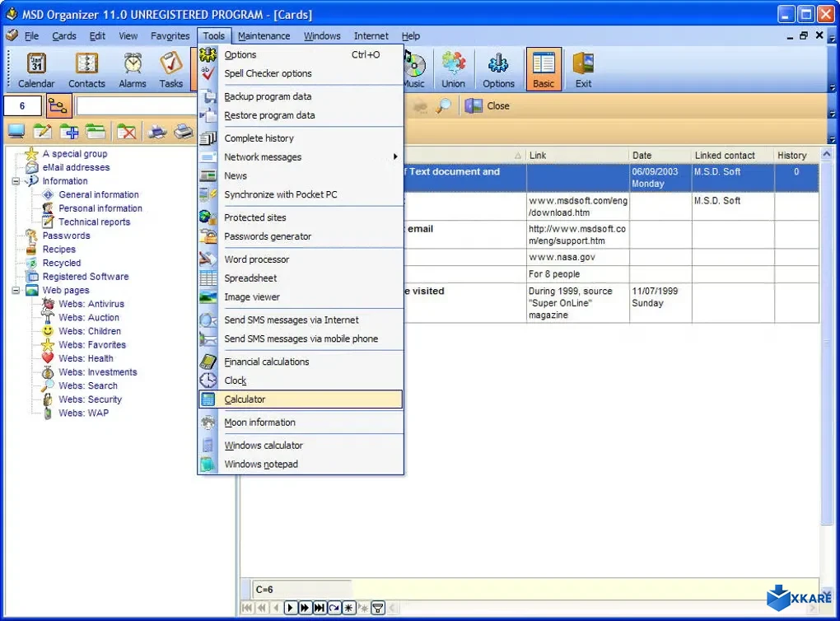Select Calculator from the Tools menu
The width and height of the screenshot is (840, 621).
click(x=246, y=399)
